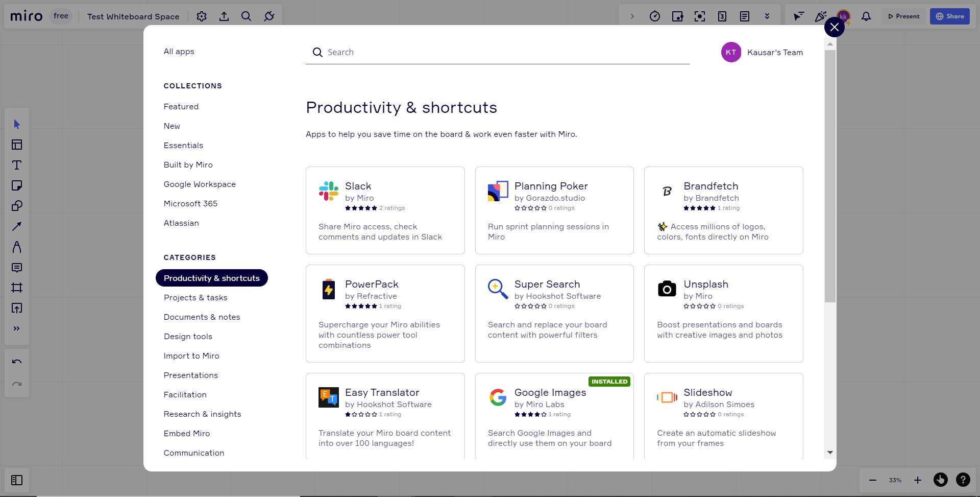Open the Timer icon

655,16
